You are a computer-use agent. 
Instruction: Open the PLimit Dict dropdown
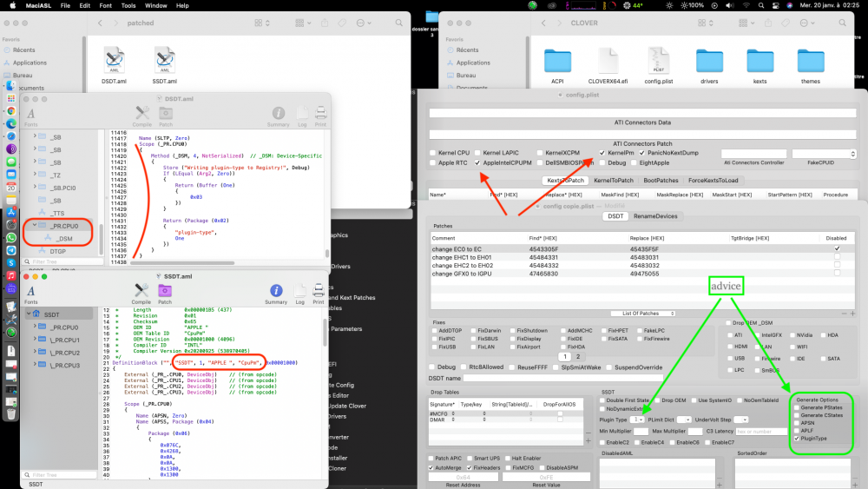click(684, 420)
